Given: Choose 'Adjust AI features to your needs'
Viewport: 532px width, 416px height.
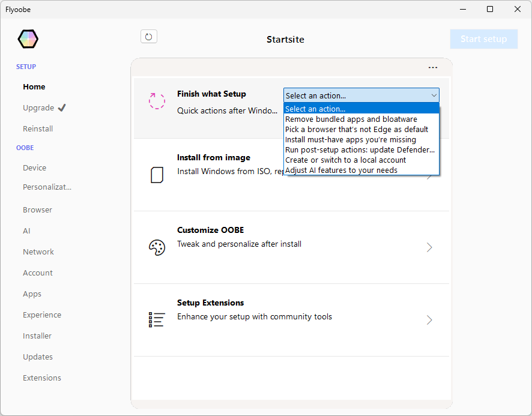Looking at the screenshot, I should coord(361,170).
